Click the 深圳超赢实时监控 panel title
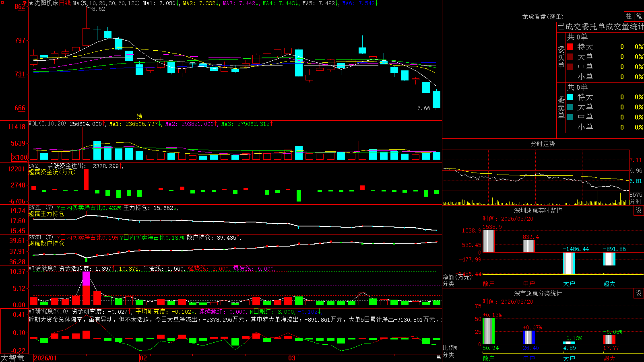 (x=538, y=210)
